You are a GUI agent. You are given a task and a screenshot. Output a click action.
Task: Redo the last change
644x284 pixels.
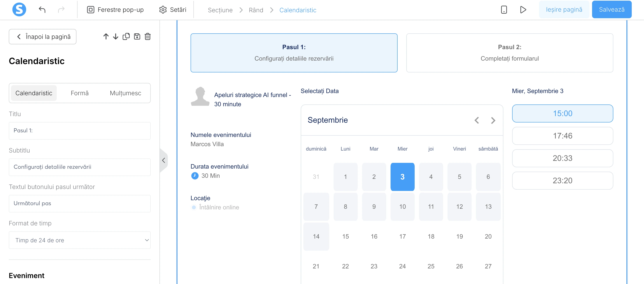[61, 9]
